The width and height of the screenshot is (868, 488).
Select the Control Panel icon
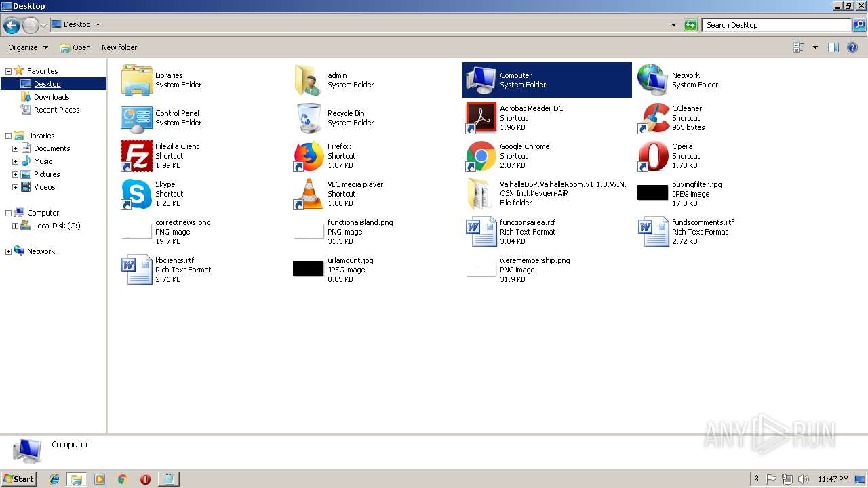coord(137,118)
